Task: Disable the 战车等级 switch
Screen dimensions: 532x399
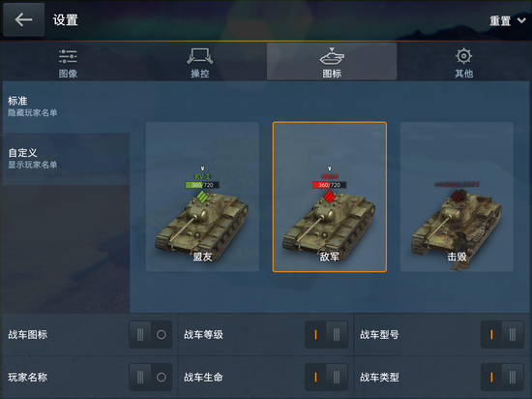Action: click(x=326, y=335)
